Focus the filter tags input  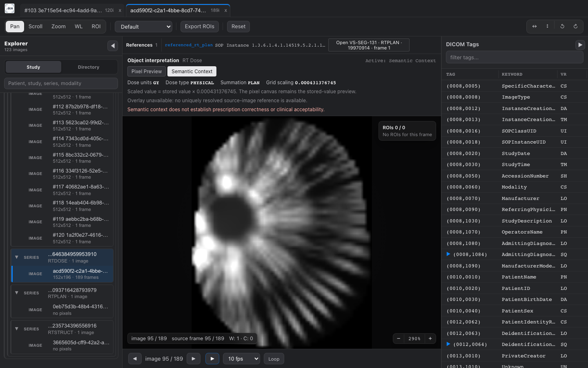coord(514,57)
